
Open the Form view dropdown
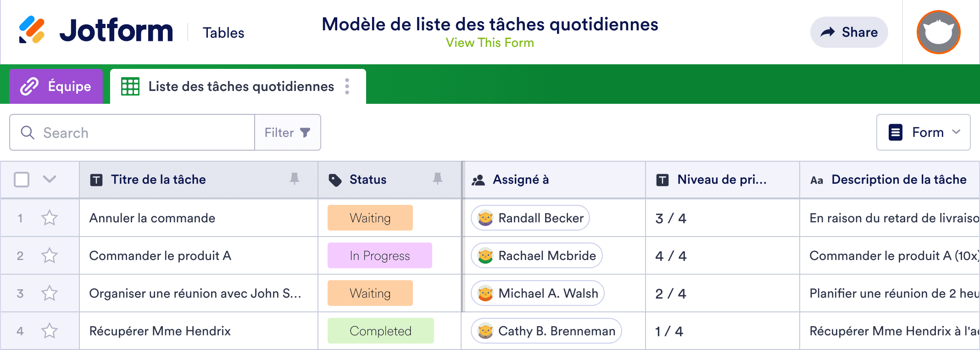923,132
